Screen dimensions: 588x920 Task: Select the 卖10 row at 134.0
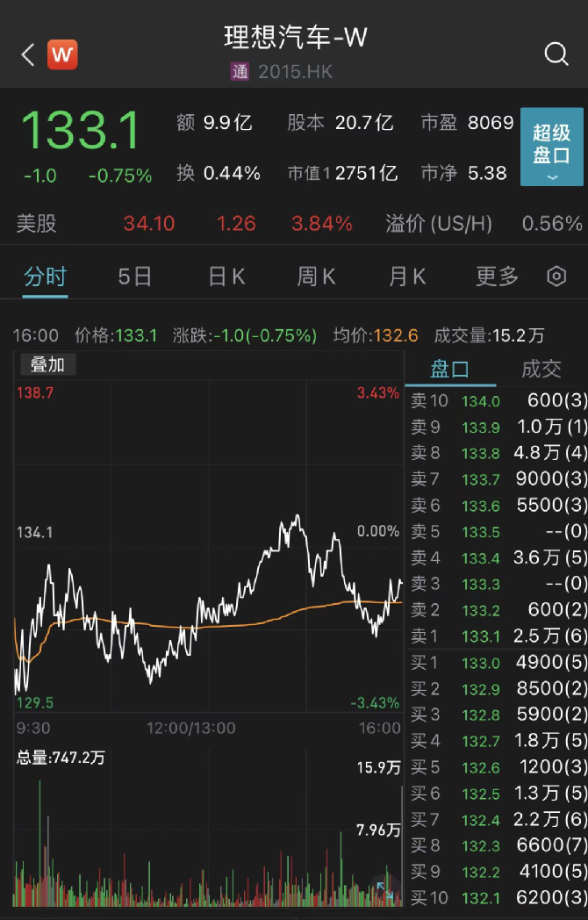tap(497, 400)
